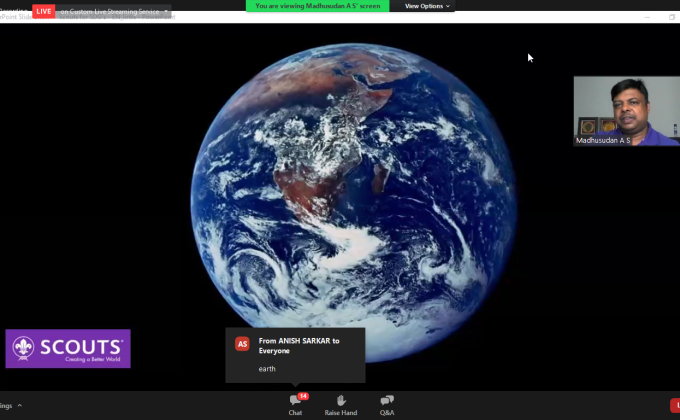Click the Scouts fleur-de-lis logo emblem
The width and height of the screenshot is (680, 420).
click(23, 348)
